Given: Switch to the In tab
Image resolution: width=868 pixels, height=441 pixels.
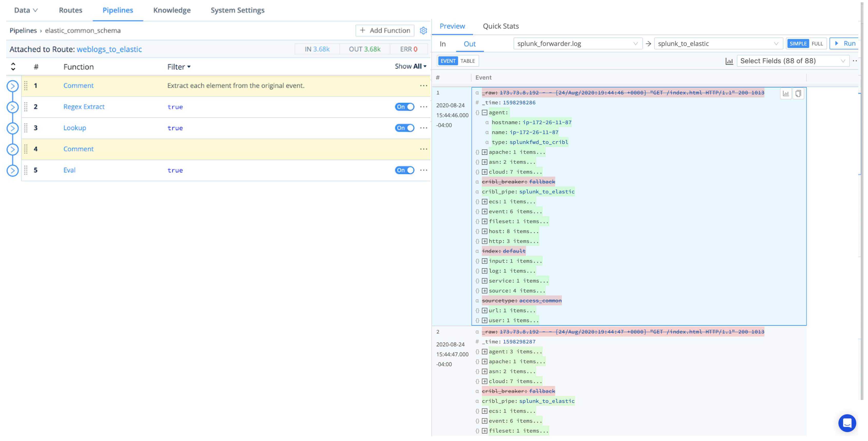Looking at the screenshot, I should click(442, 44).
